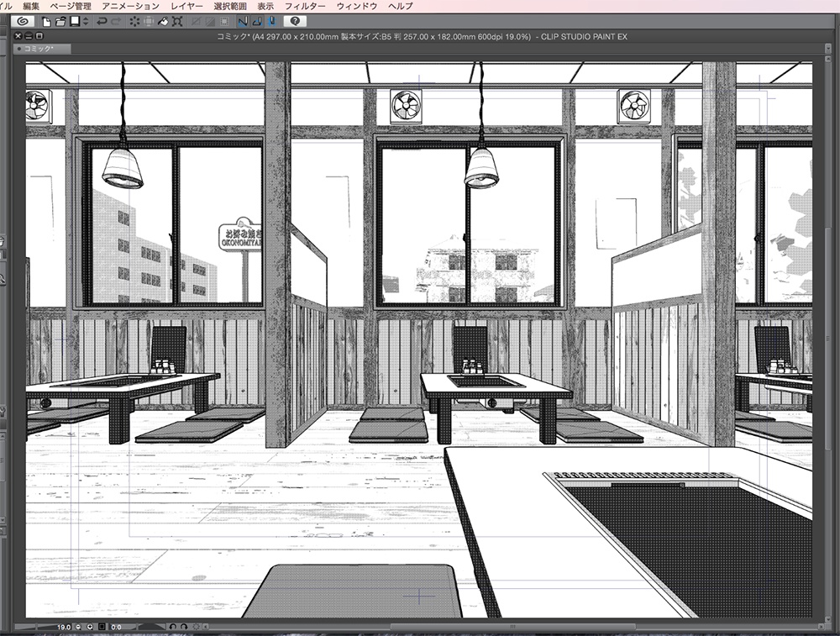Open the レイヤー menu

[187, 6]
